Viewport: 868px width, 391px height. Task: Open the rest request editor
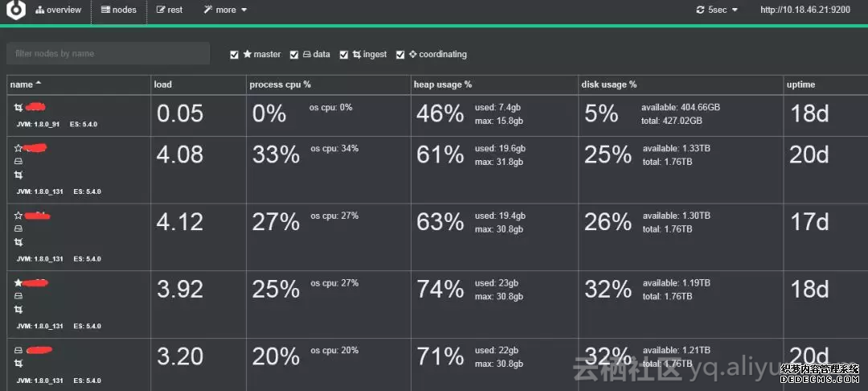click(170, 10)
